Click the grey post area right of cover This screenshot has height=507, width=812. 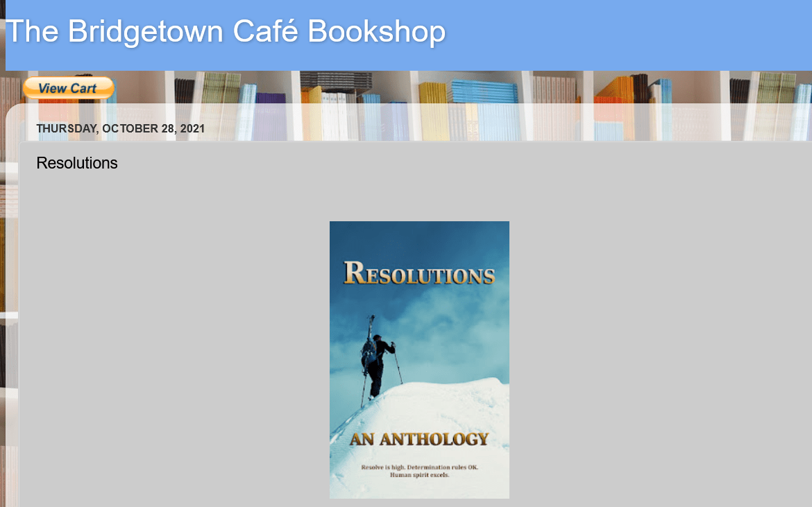click(x=659, y=347)
